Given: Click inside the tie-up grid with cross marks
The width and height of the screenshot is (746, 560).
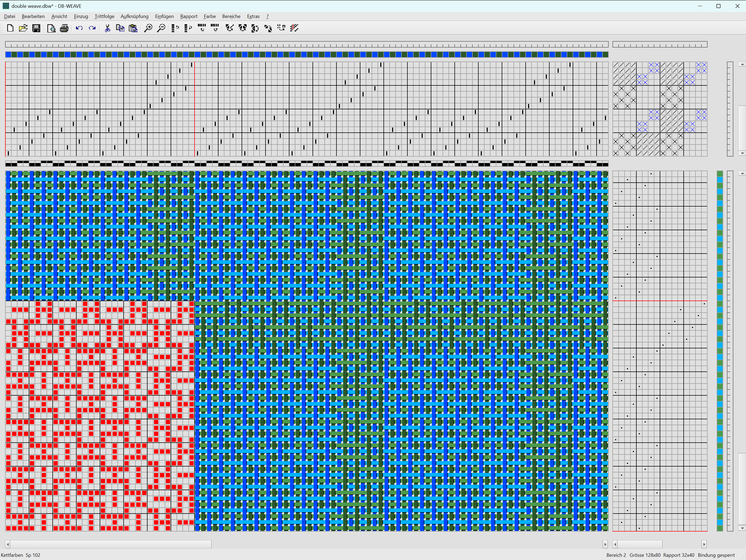Looking at the screenshot, I should click(x=660, y=109).
